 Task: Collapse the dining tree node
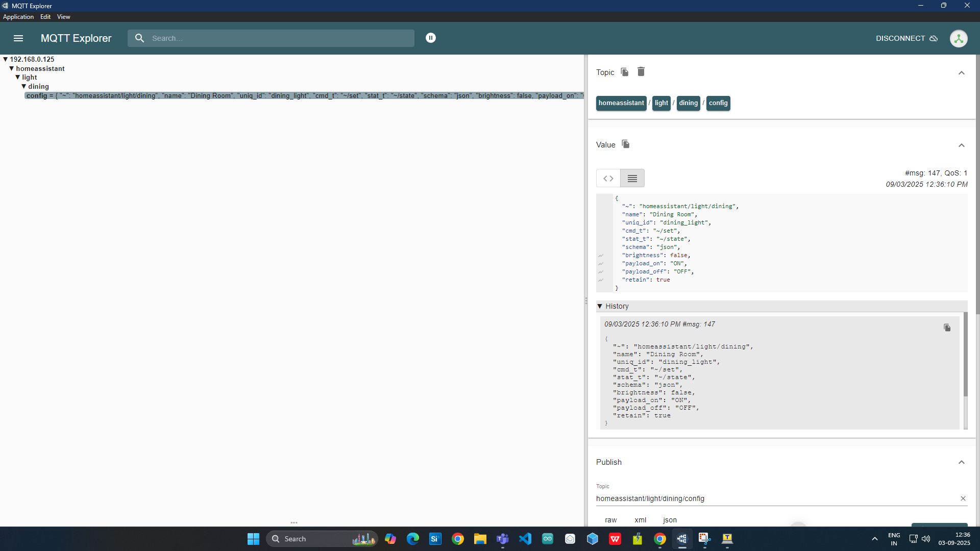pyautogui.click(x=23, y=86)
